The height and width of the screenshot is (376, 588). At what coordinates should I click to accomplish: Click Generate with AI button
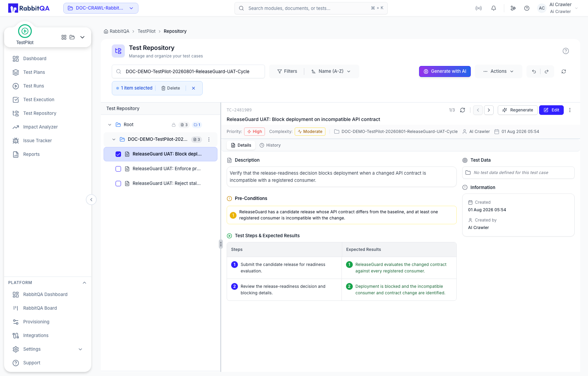point(445,71)
